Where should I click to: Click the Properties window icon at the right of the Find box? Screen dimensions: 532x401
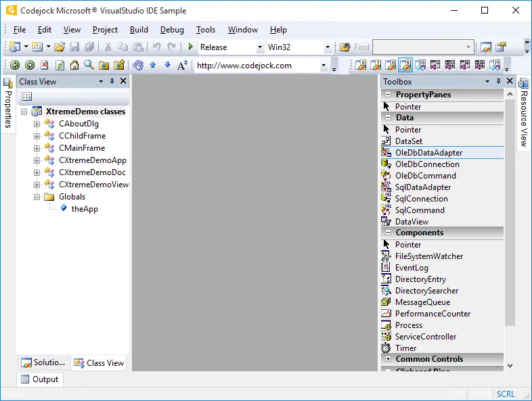(501, 47)
